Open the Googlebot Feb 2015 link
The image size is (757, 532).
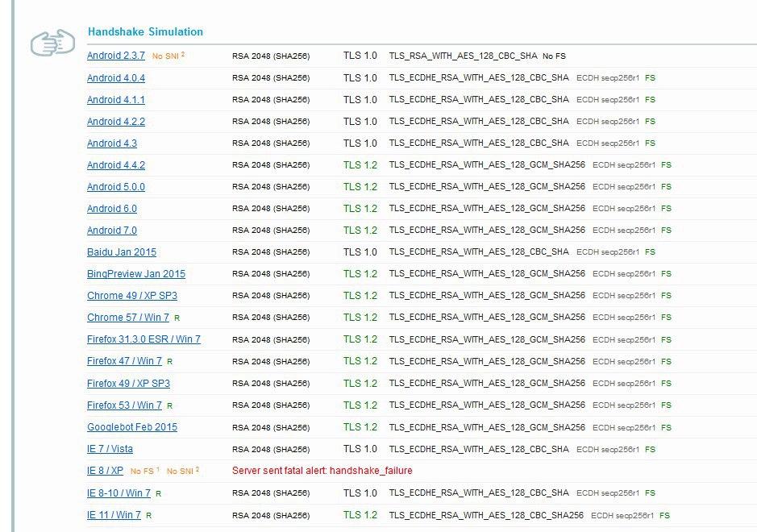(132, 426)
